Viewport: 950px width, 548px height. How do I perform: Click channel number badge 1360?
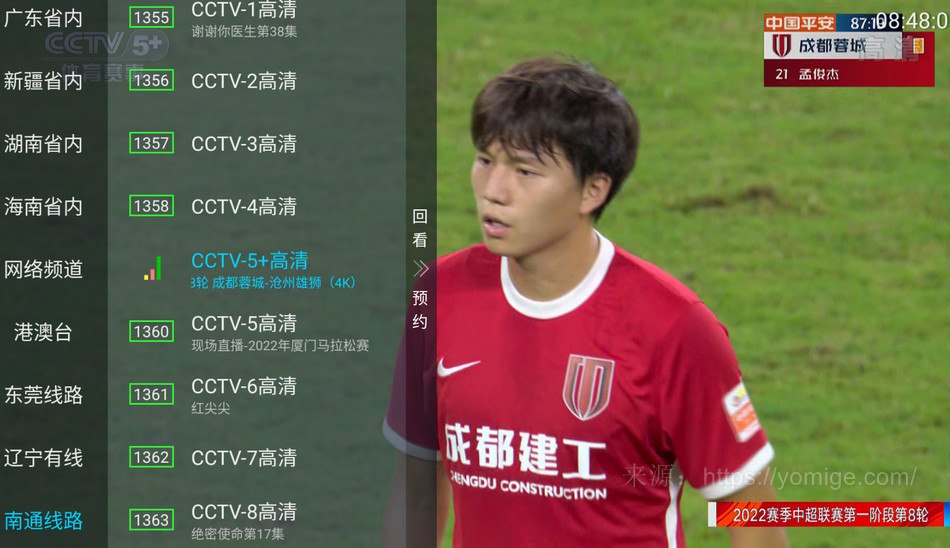(x=151, y=332)
